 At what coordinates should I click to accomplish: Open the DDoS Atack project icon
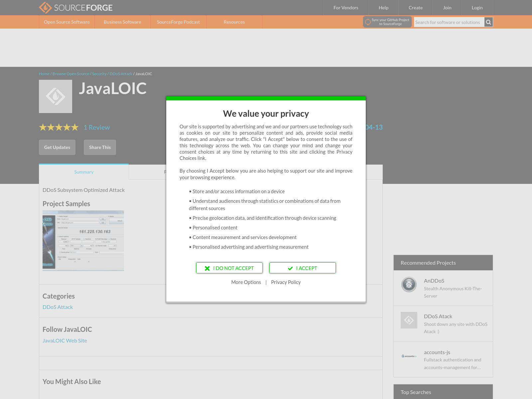[409, 320]
